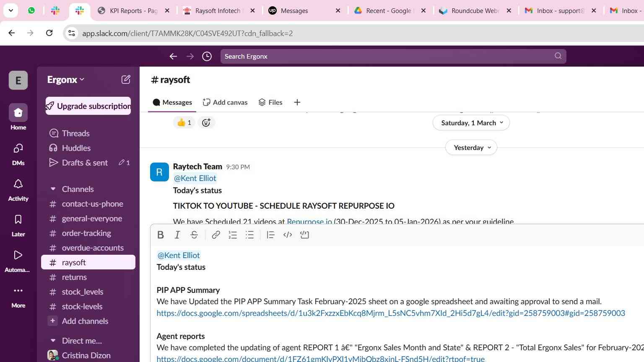Open Home in Slack sidebar
This screenshot has height=362, width=644.
18,117
